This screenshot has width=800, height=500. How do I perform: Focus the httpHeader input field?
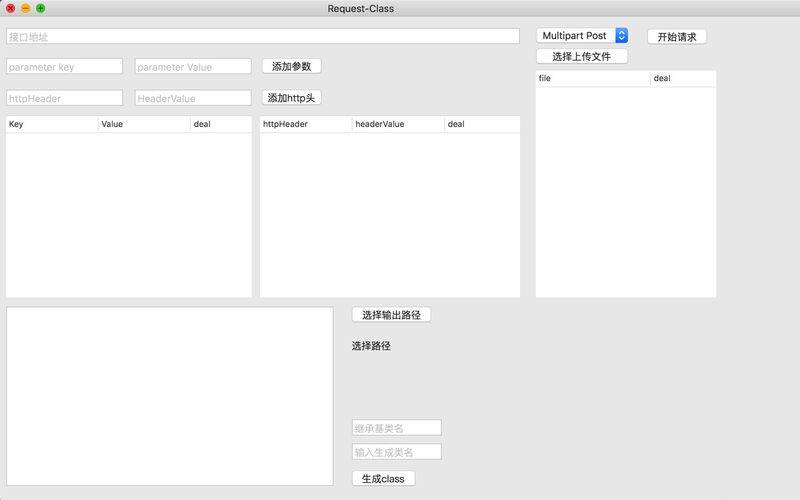click(x=64, y=98)
